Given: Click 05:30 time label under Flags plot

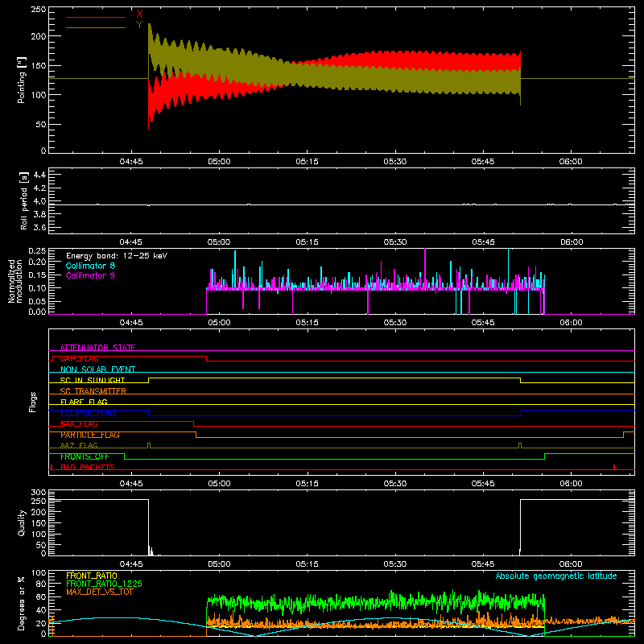Looking at the screenshot, I should [394, 484].
